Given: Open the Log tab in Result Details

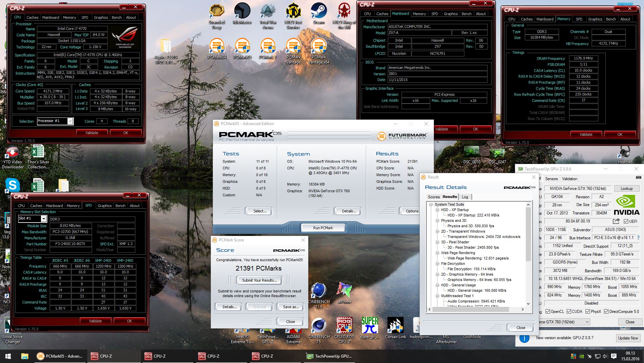Looking at the screenshot, I should 465,197.
